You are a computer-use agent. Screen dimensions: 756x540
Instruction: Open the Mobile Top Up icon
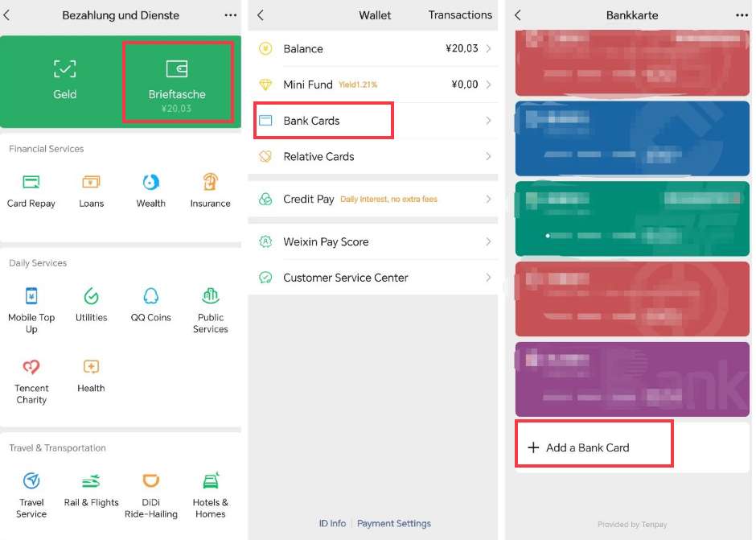(31, 296)
